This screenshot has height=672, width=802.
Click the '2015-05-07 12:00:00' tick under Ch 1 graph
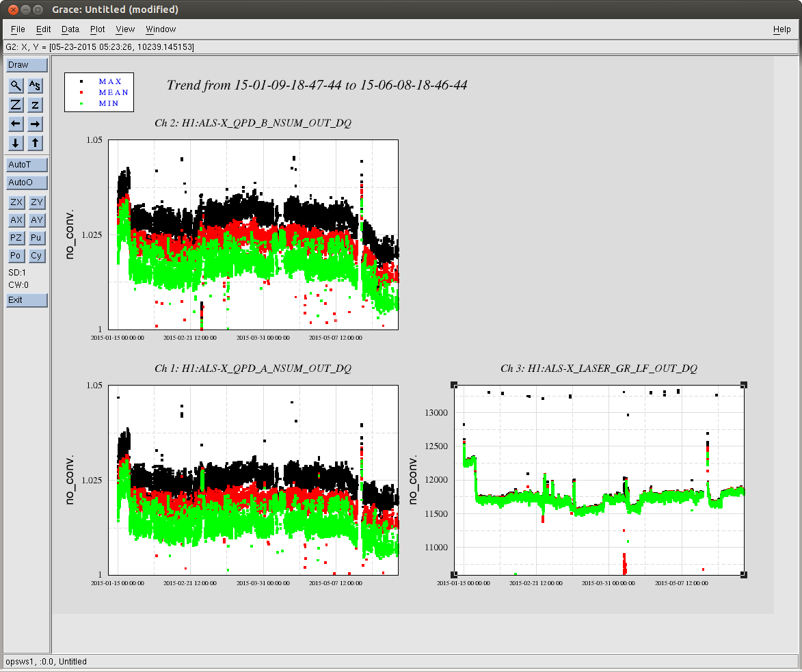coord(336,583)
